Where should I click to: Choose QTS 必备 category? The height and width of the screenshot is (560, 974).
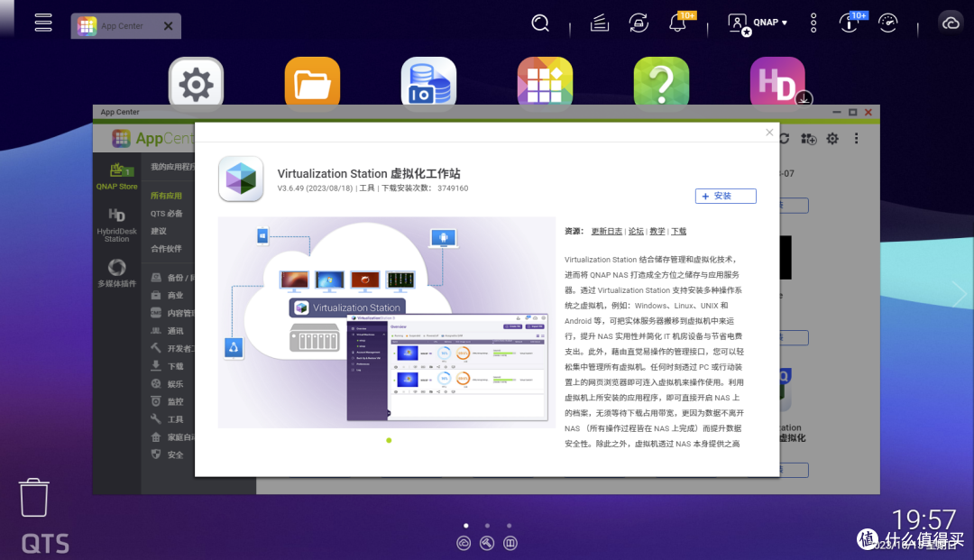[x=166, y=214]
